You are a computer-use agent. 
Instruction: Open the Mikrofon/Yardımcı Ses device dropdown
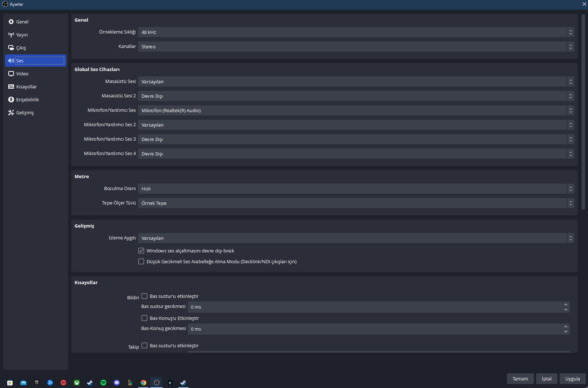click(356, 110)
